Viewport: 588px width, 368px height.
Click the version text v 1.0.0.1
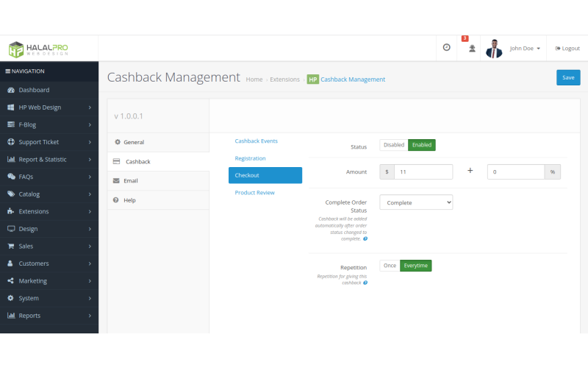(x=129, y=116)
